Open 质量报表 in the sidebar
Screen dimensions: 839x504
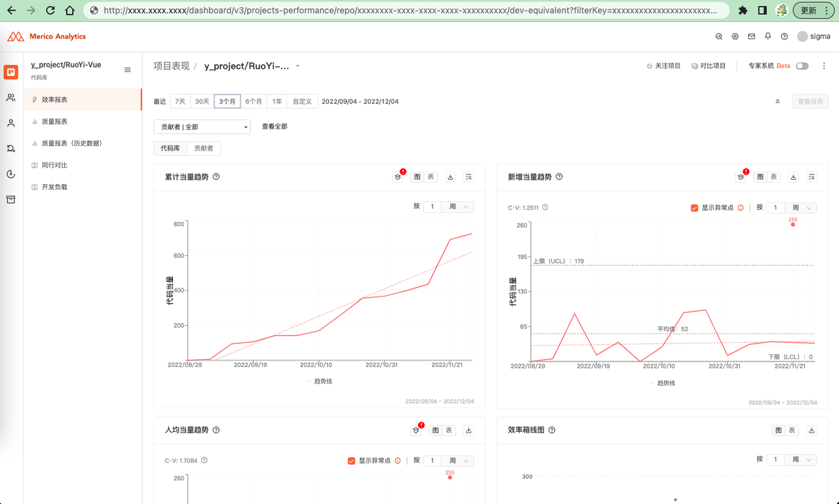click(x=83, y=121)
